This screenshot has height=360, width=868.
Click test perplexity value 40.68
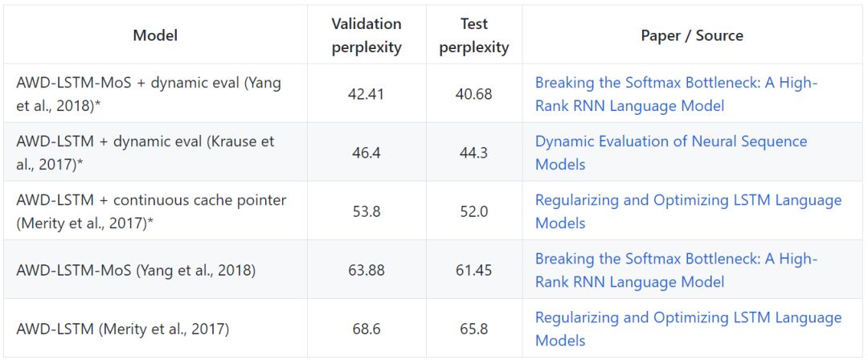pyautogui.click(x=473, y=94)
